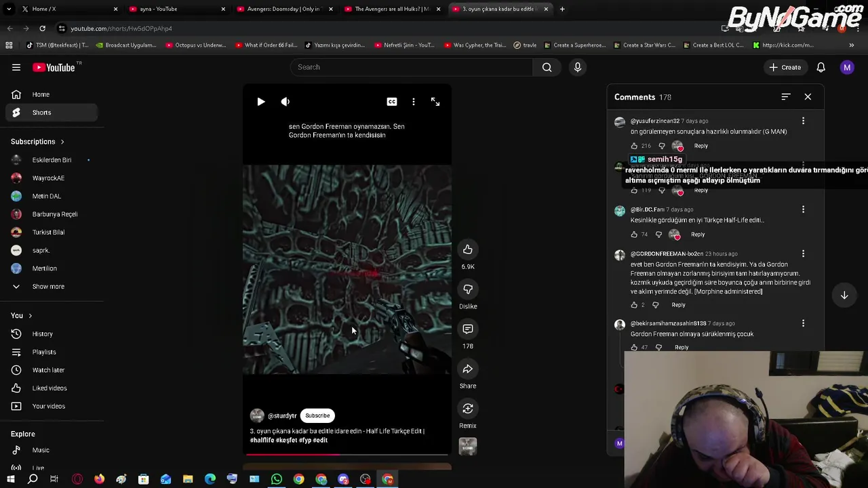868x488 pixels.
Task: Sort comments using the sort icon
Action: tap(786, 97)
